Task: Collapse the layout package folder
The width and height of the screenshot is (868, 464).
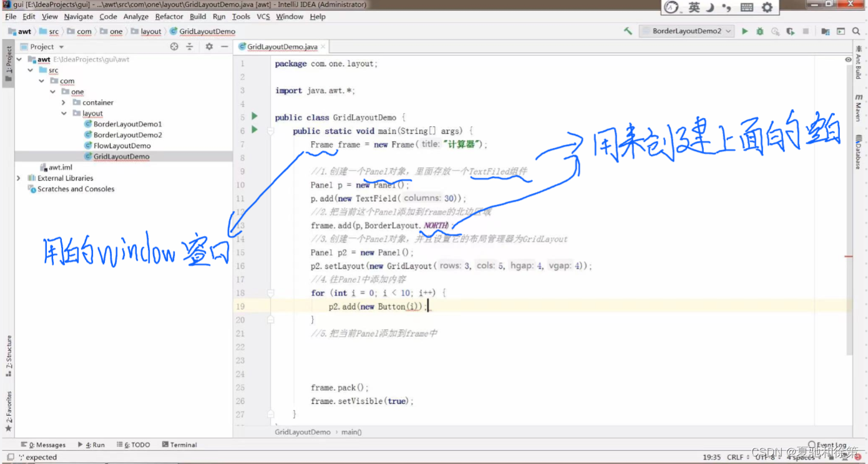Action: pos(64,113)
